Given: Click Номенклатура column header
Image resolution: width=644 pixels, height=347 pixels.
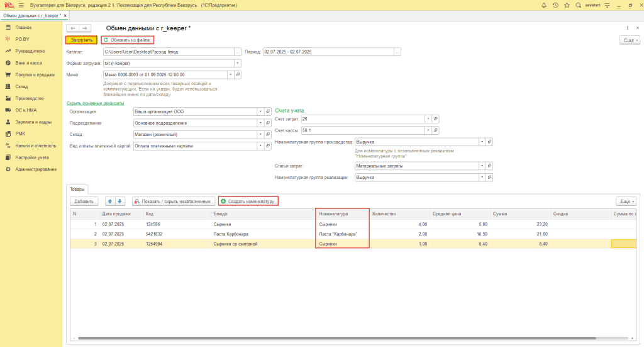Looking at the screenshot, I should click(x=343, y=213).
